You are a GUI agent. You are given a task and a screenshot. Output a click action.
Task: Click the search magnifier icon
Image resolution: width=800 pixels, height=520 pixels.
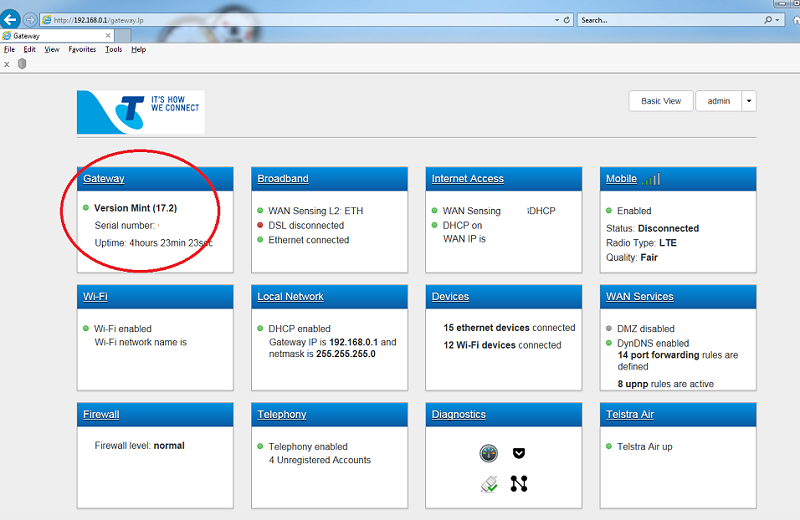point(768,20)
